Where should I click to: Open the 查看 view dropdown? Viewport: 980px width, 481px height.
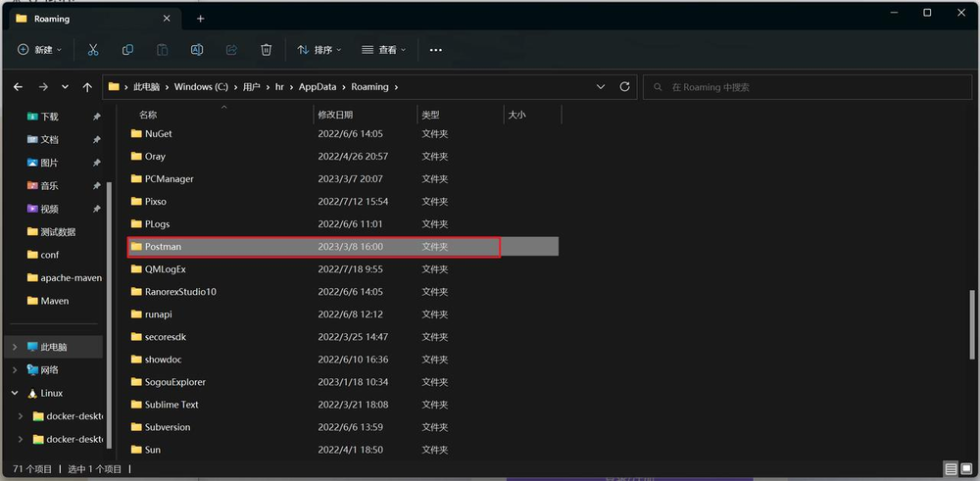tap(383, 50)
